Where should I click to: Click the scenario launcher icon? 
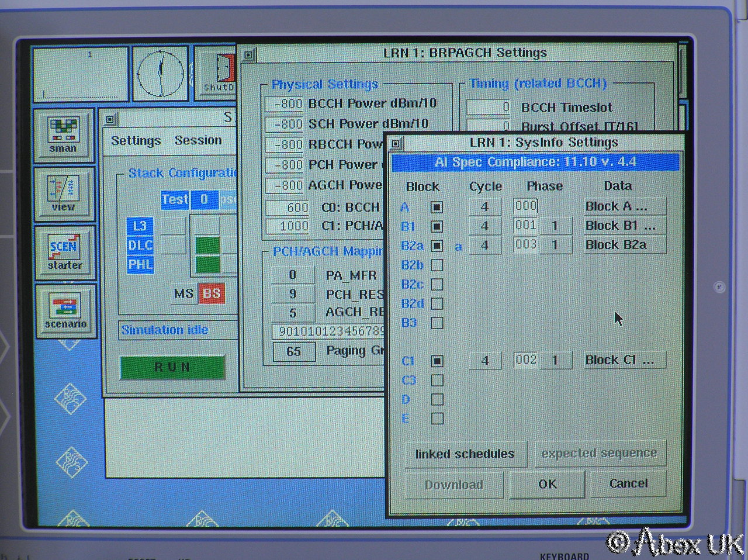(65, 311)
